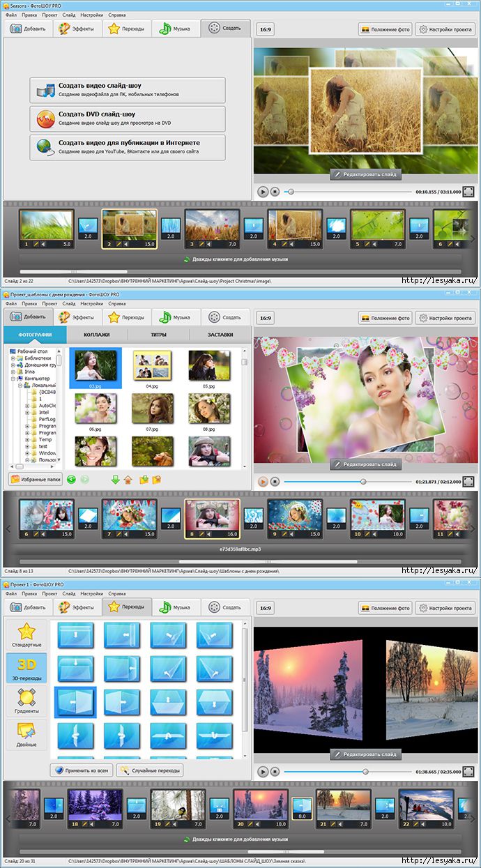The height and width of the screenshot is (868, 481).
Task: Click the pencil edit icon on slide 8
Action: click(201, 534)
